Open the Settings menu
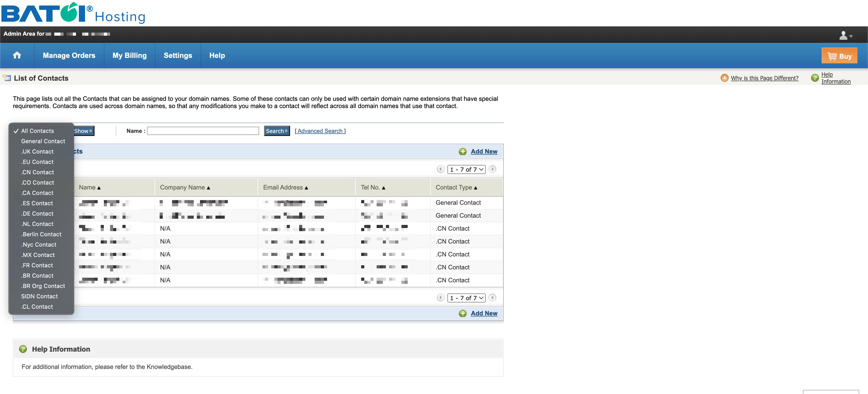This screenshot has height=394, width=868. click(178, 55)
